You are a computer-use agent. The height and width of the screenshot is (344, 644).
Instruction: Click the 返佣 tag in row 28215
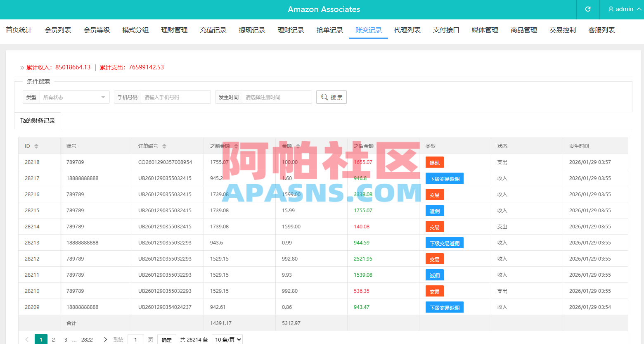[x=435, y=211]
